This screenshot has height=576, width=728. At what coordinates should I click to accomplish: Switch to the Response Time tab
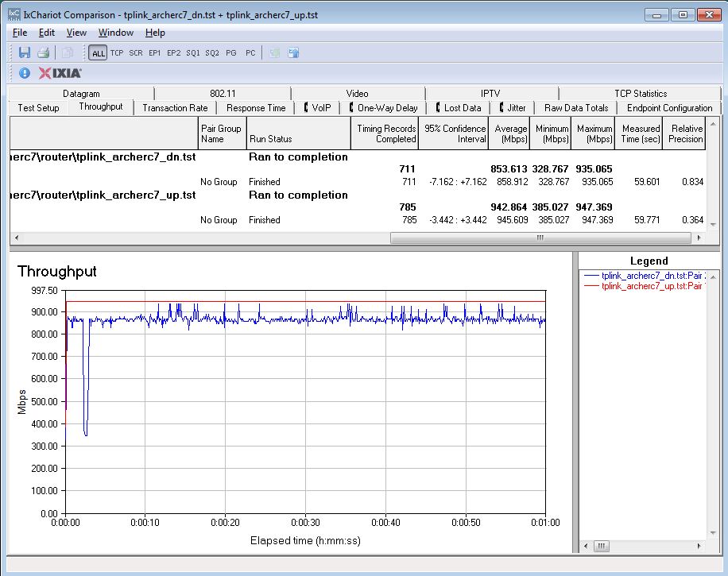click(256, 108)
